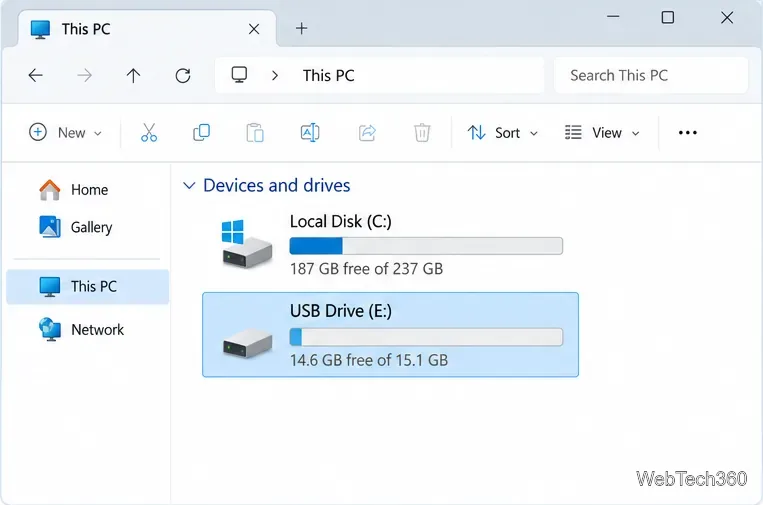This screenshot has height=505, width=763.
Task: Click the Delete trash bin icon
Action: [422, 132]
